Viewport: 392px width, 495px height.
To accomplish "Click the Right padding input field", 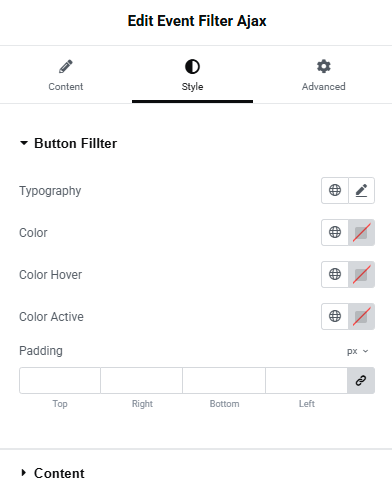I will (x=142, y=380).
